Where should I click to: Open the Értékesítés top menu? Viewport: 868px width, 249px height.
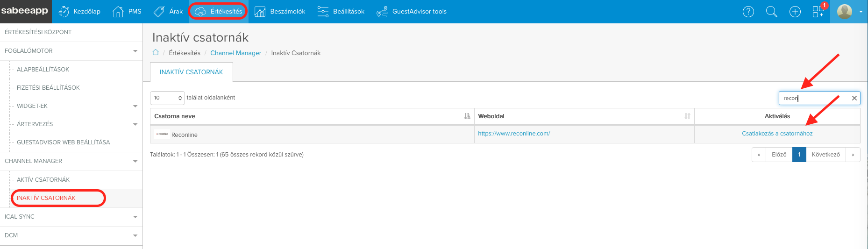pyautogui.click(x=218, y=11)
